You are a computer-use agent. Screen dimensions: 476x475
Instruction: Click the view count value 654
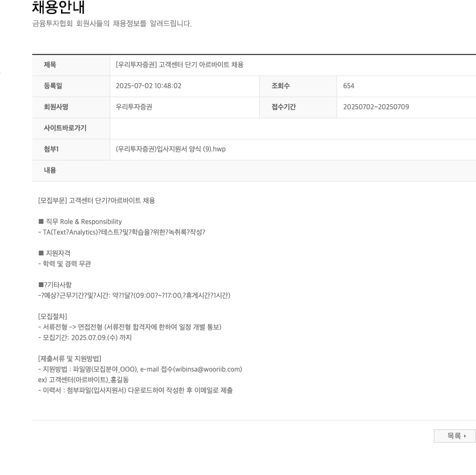(x=348, y=86)
